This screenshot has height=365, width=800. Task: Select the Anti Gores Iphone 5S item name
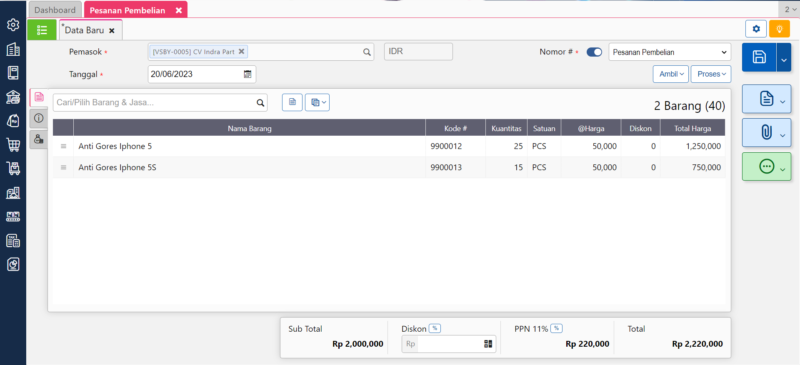117,167
